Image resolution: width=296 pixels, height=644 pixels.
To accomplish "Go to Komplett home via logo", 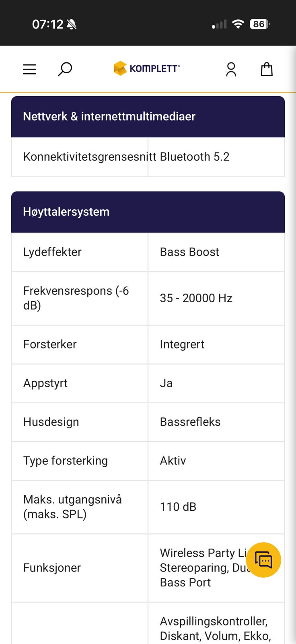I will click(147, 68).
